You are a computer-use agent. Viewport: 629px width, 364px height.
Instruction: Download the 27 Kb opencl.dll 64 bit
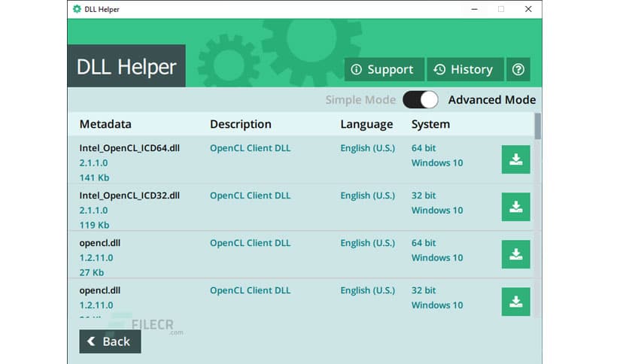click(x=515, y=254)
